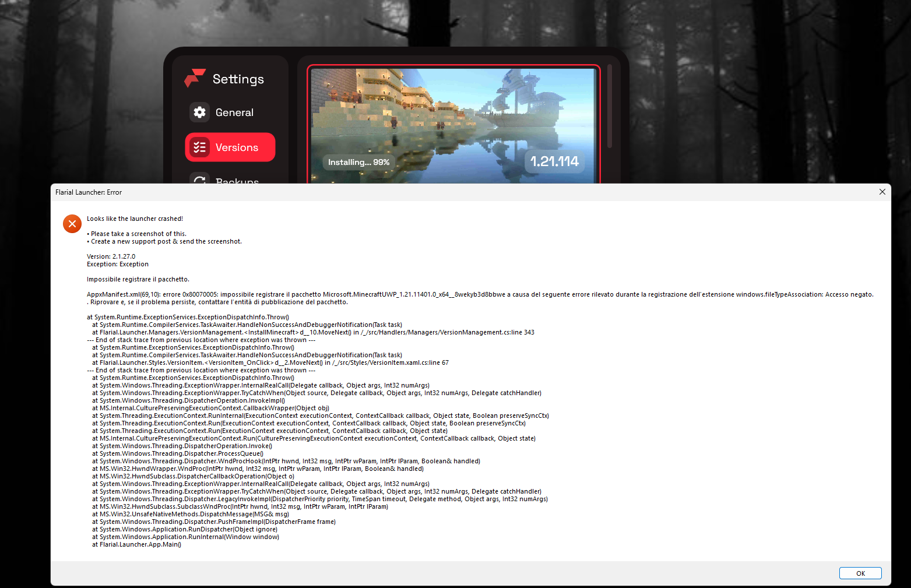This screenshot has height=588, width=911.
Task: Open Settings via the sidebar logo
Action: [194, 78]
